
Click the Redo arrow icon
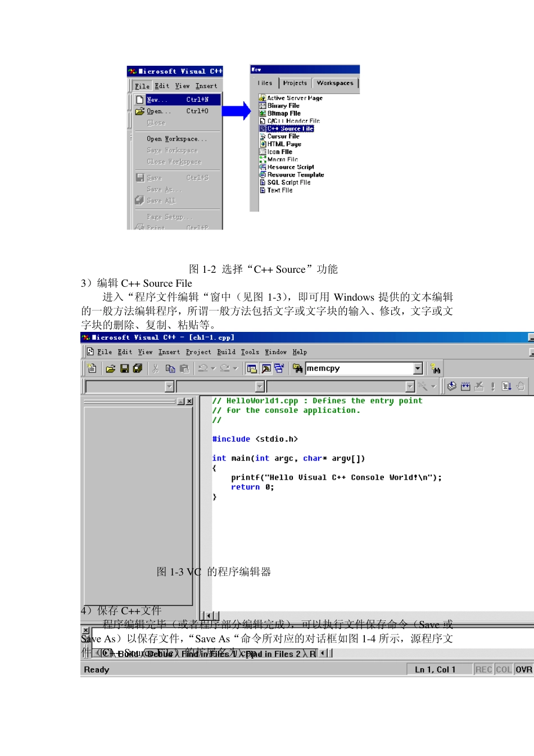click(225, 368)
